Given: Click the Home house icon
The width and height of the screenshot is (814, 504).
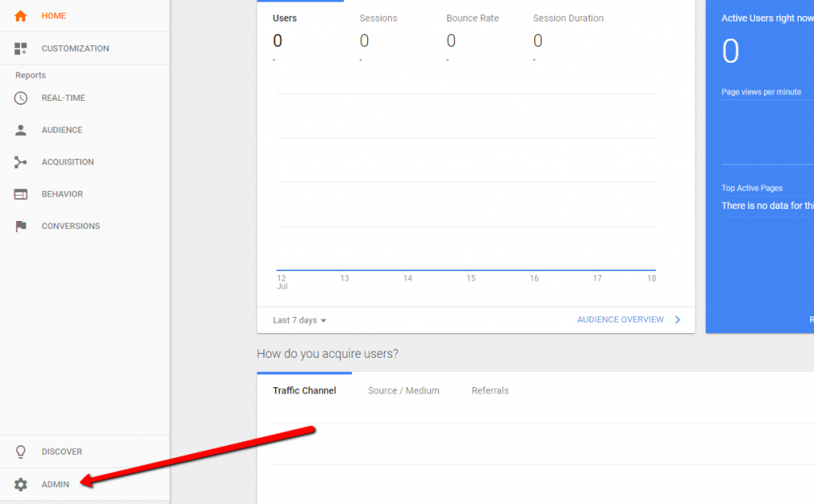Looking at the screenshot, I should (x=21, y=16).
